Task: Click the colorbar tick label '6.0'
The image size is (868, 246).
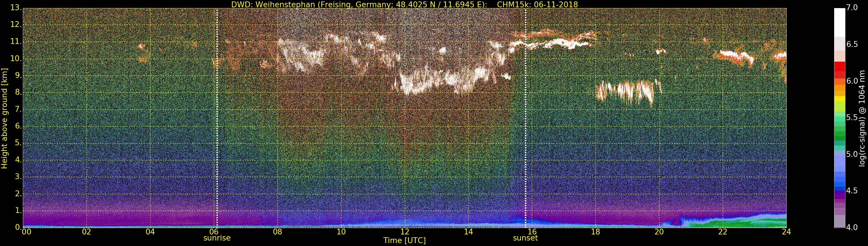Action: tap(852, 81)
